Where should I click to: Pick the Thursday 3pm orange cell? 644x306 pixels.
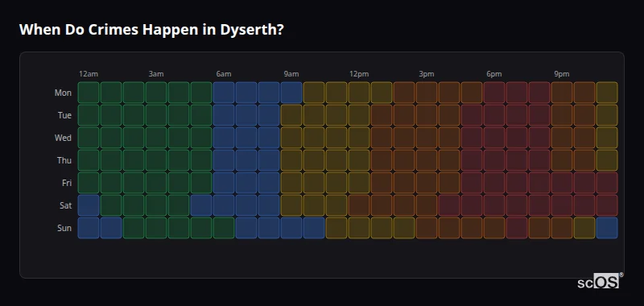[427, 160]
